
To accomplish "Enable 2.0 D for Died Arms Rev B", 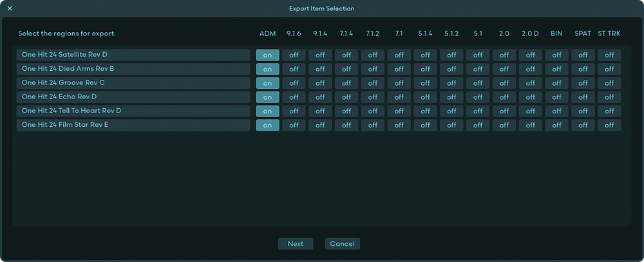I will click(530, 69).
